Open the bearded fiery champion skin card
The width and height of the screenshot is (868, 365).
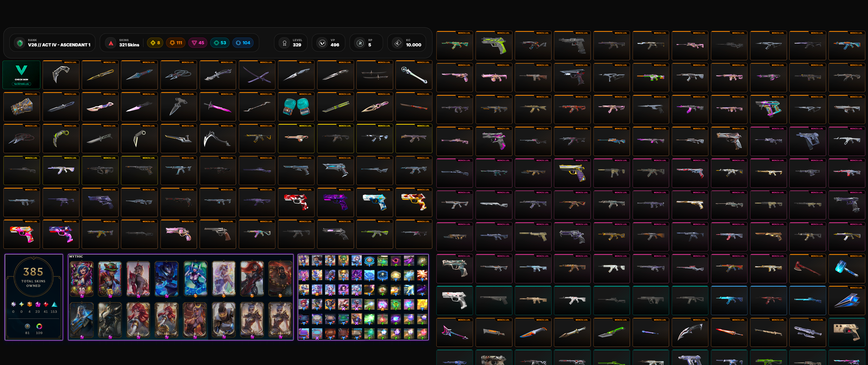pyautogui.click(x=280, y=279)
